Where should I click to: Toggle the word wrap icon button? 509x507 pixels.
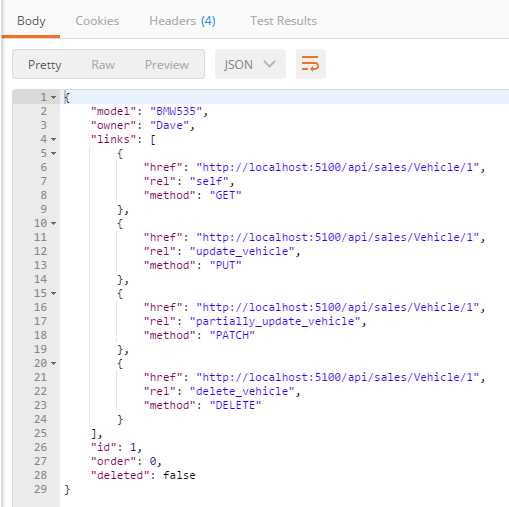tap(310, 64)
